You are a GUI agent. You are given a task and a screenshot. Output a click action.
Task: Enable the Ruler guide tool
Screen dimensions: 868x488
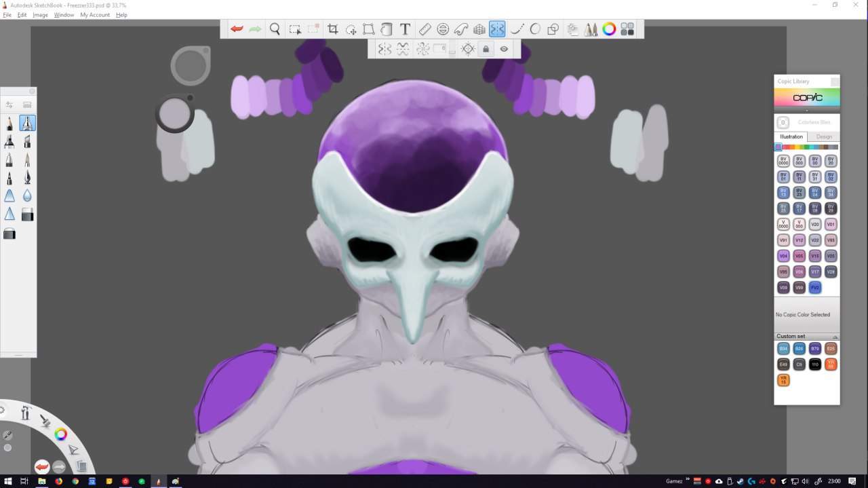pyautogui.click(x=425, y=29)
